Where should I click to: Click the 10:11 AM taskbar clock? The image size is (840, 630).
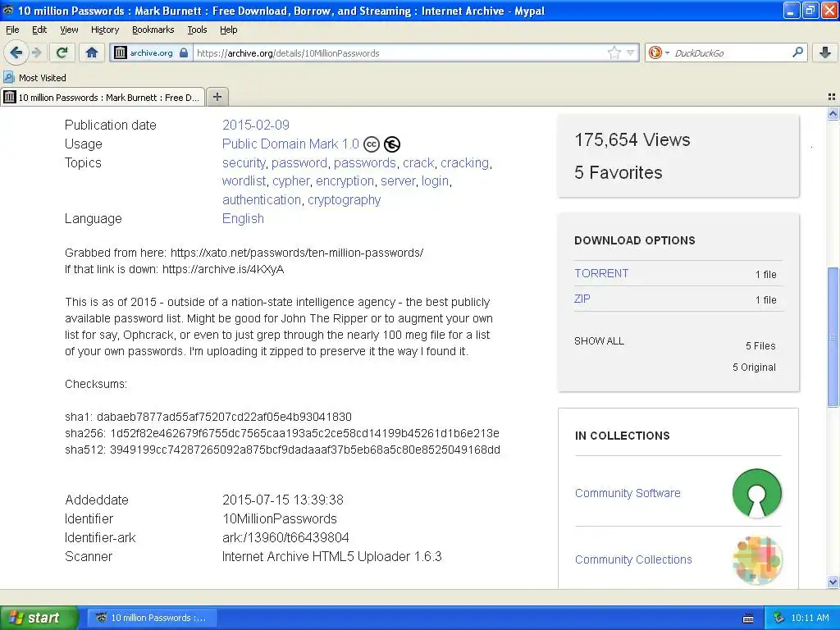[x=810, y=618]
